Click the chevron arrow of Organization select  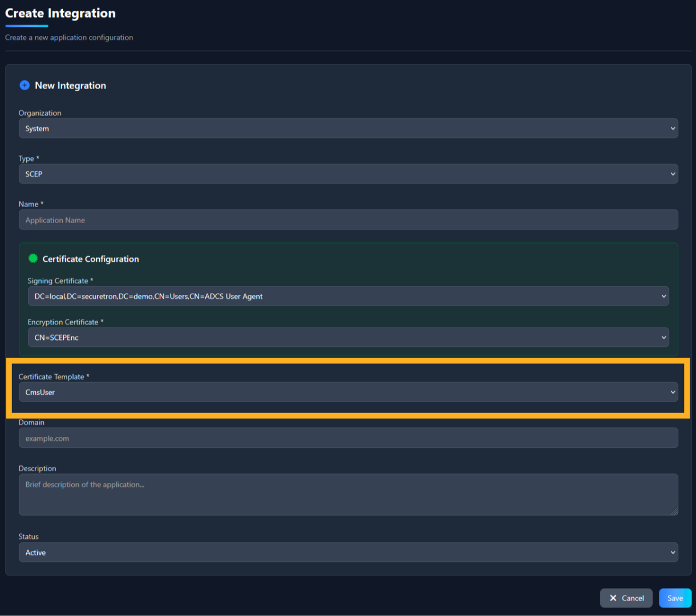coord(673,128)
